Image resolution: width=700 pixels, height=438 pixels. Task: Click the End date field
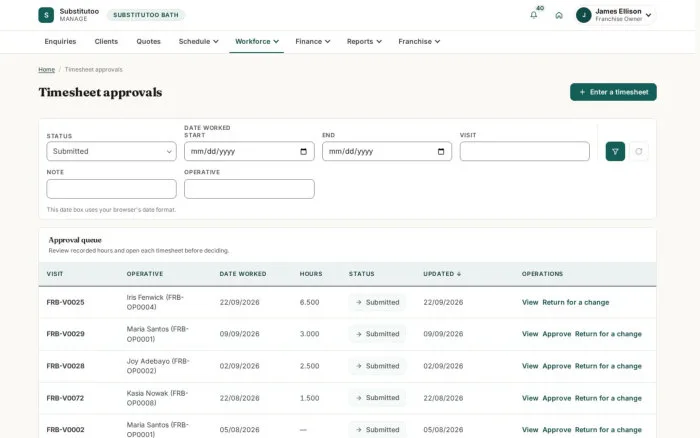point(387,151)
